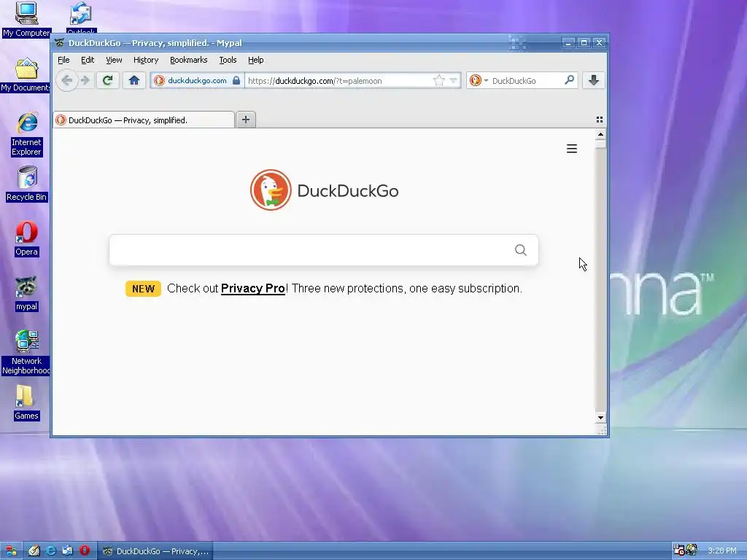
Task: Click the Mypal raccoon title bar icon
Action: [60, 43]
